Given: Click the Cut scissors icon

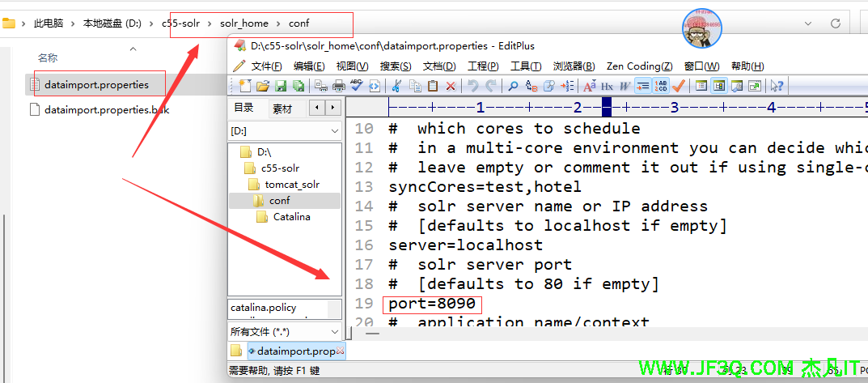Looking at the screenshot, I should [396, 86].
